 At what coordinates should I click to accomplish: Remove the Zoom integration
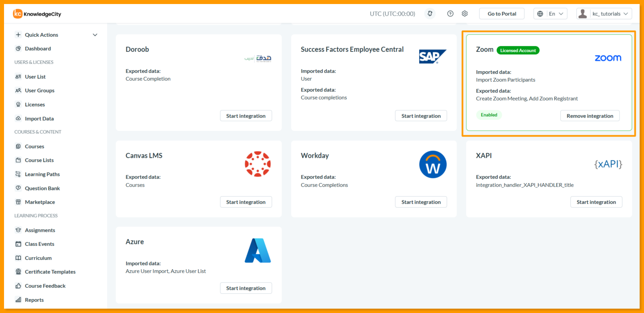[590, 116]
